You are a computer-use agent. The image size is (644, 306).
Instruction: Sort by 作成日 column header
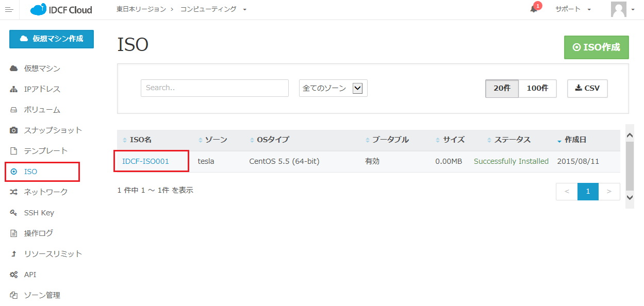click(575, 140)
